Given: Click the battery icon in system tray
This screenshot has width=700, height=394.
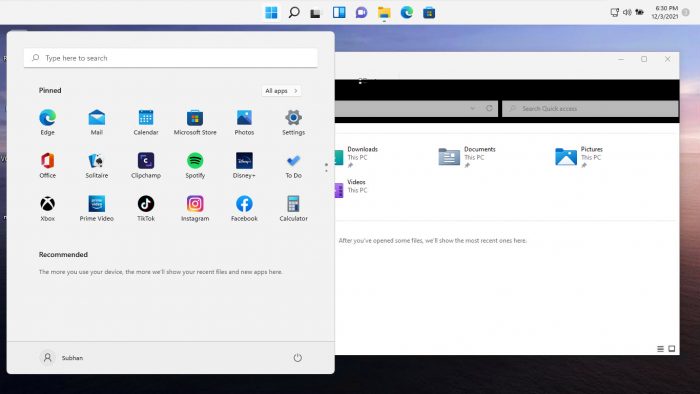Looking at the screenshot, I should coord(640,12).
